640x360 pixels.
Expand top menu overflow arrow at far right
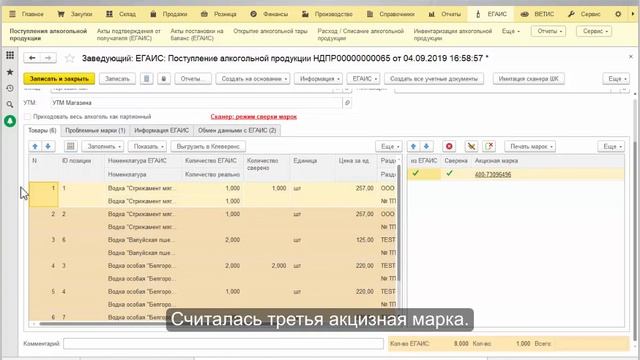click(633, 14)
